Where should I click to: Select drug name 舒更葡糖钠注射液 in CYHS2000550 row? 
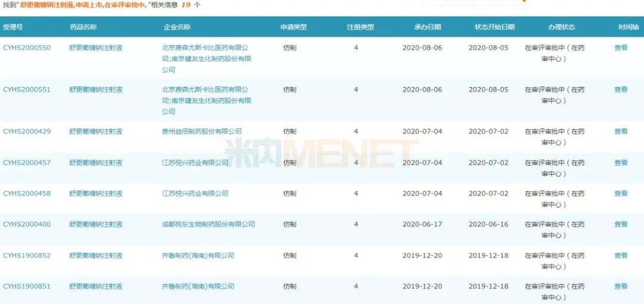coord(95,48)
